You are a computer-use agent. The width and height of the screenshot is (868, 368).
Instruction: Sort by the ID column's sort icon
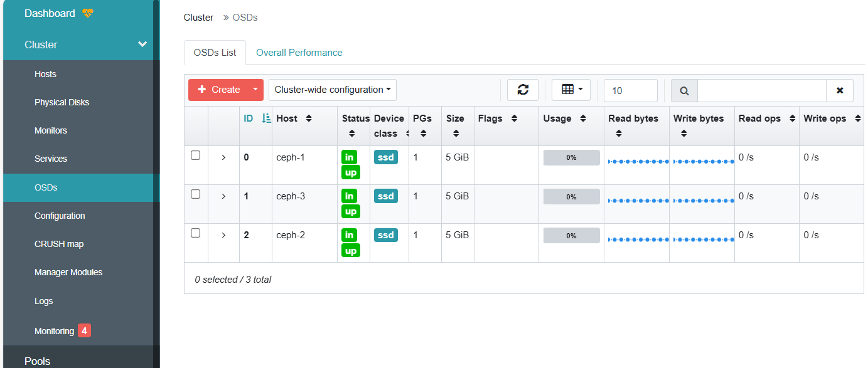click(266, 118)
